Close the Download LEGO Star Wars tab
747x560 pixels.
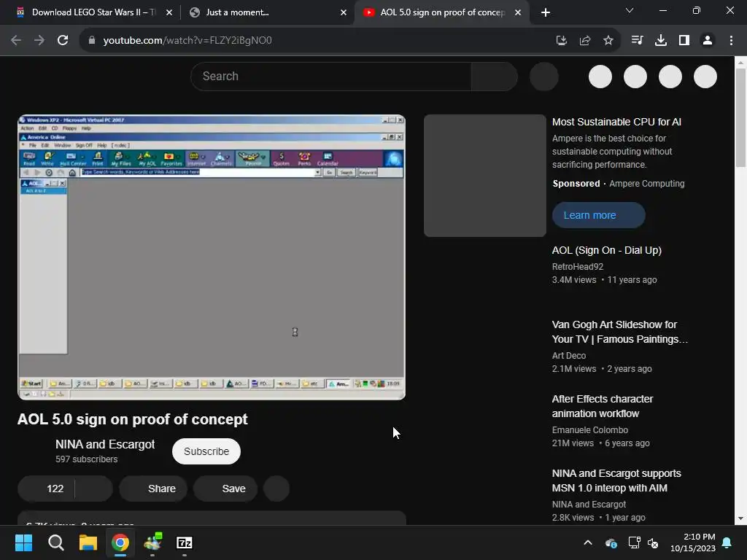click(x=169, y=12)
